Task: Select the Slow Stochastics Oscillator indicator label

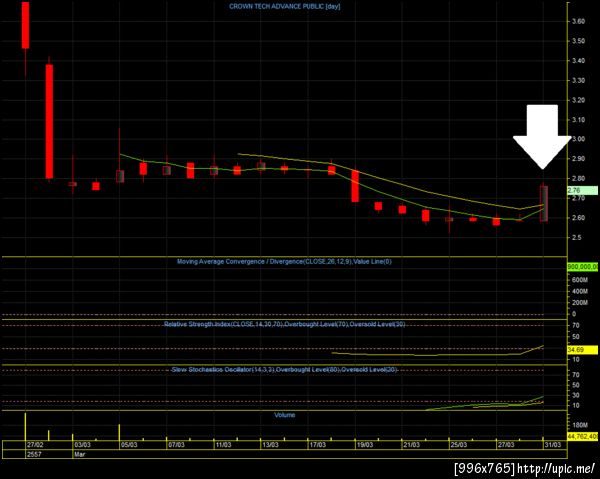Action: pyautogui.click(x=284, y=370)
